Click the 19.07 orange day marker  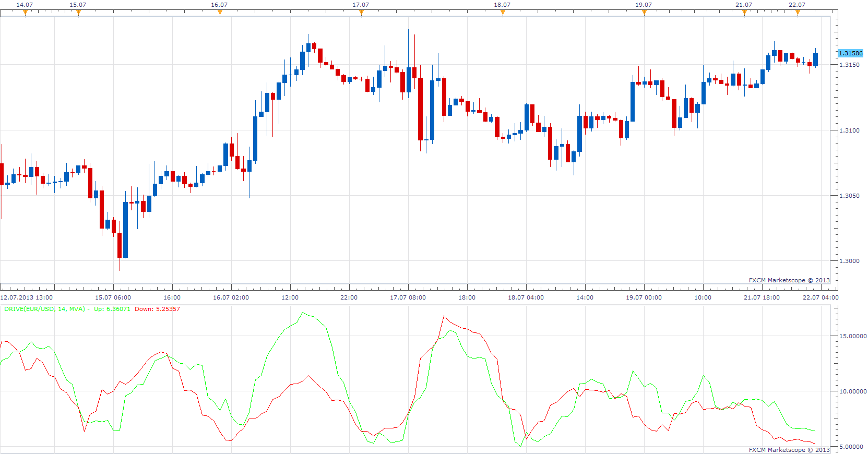(644, 13)
